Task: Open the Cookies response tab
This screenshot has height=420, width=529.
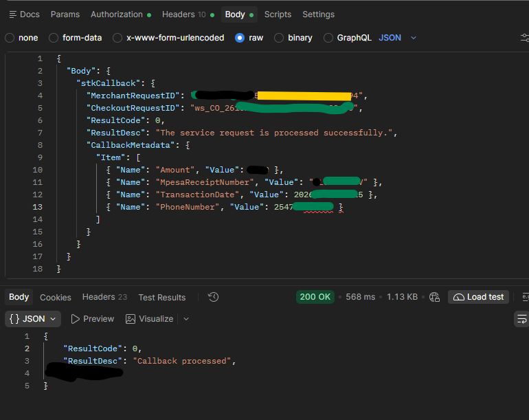Action: [56, 298]
